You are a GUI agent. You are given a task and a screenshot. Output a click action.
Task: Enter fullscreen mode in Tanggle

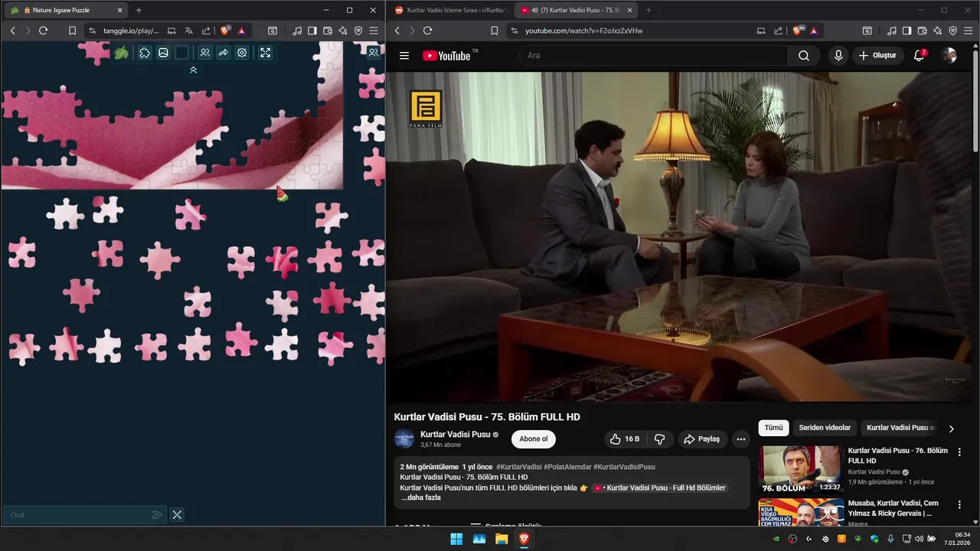point(265,53)
